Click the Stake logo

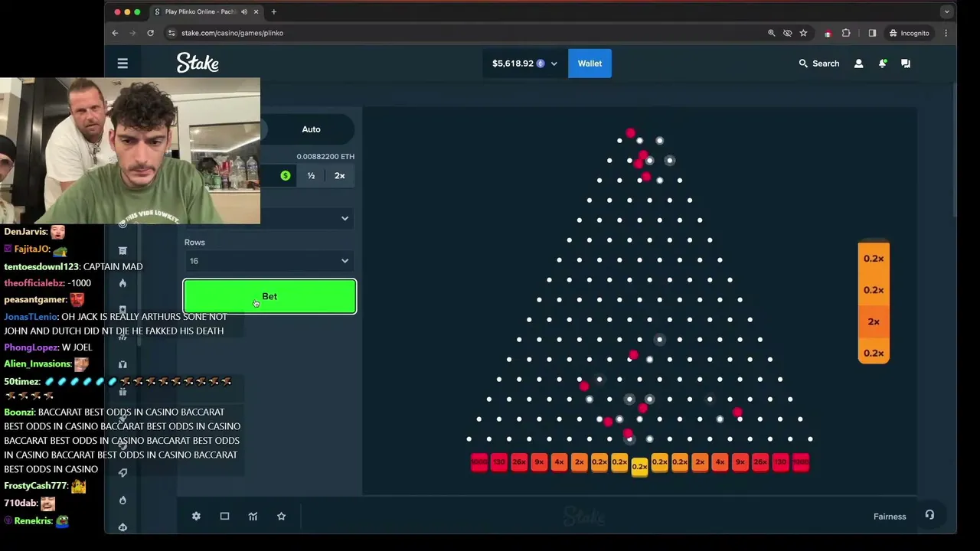(198, 63)
